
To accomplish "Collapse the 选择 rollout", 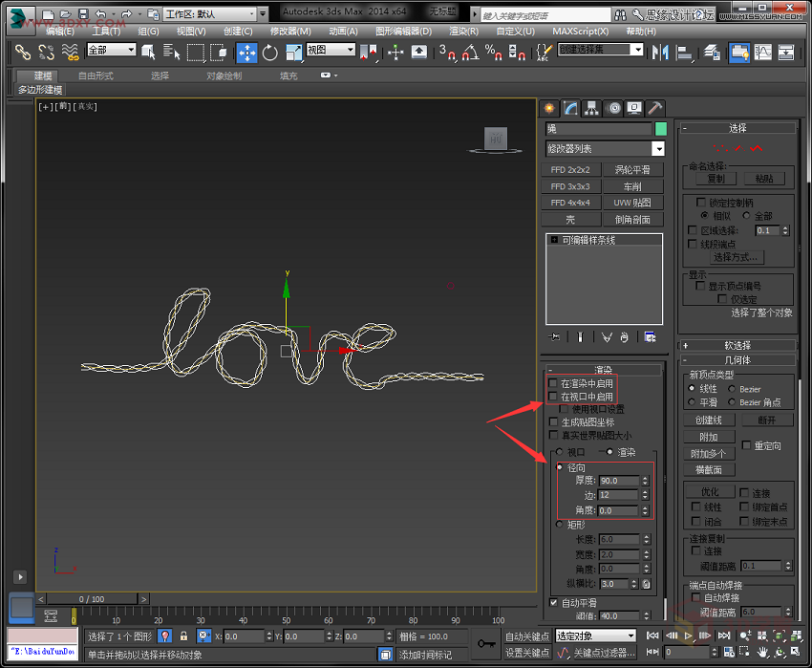I will click(x=737, y=127).
